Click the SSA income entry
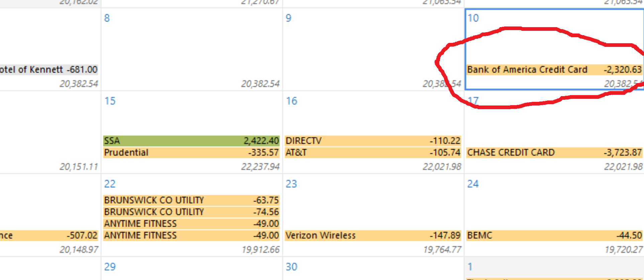 (191, 141)
